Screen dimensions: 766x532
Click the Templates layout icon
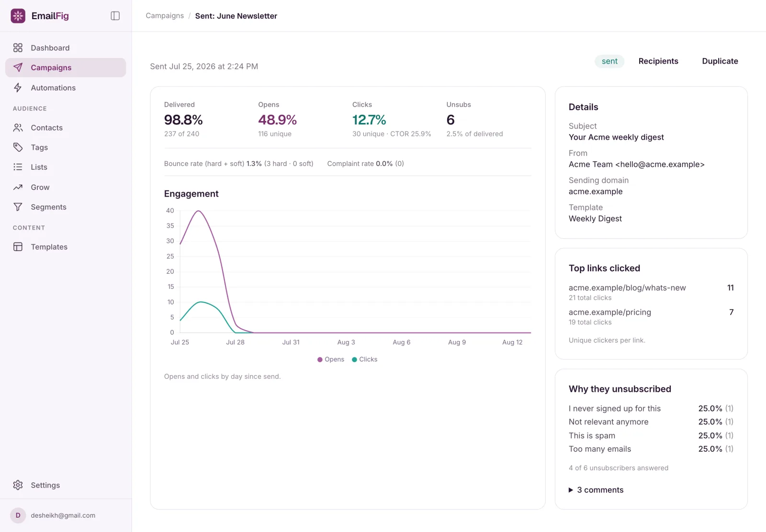[18, 247]
